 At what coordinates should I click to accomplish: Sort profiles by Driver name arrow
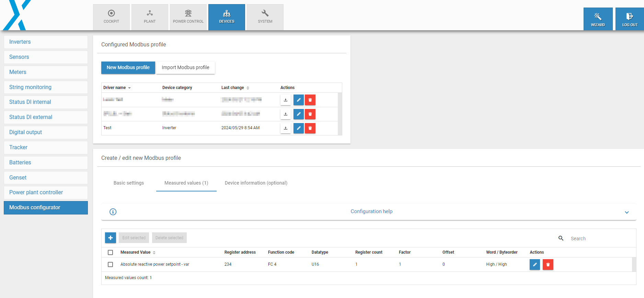129,88
